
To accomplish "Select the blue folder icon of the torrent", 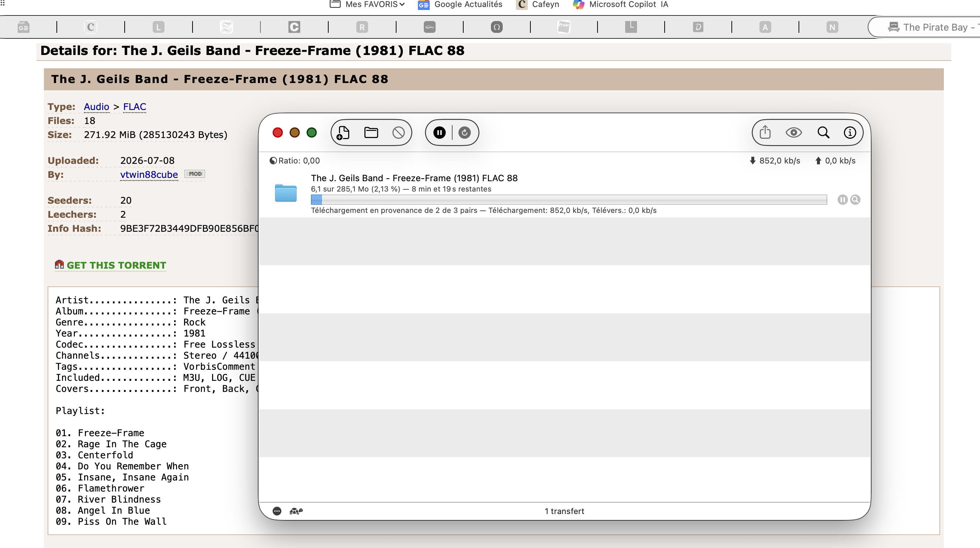I will tap(286, 193).
